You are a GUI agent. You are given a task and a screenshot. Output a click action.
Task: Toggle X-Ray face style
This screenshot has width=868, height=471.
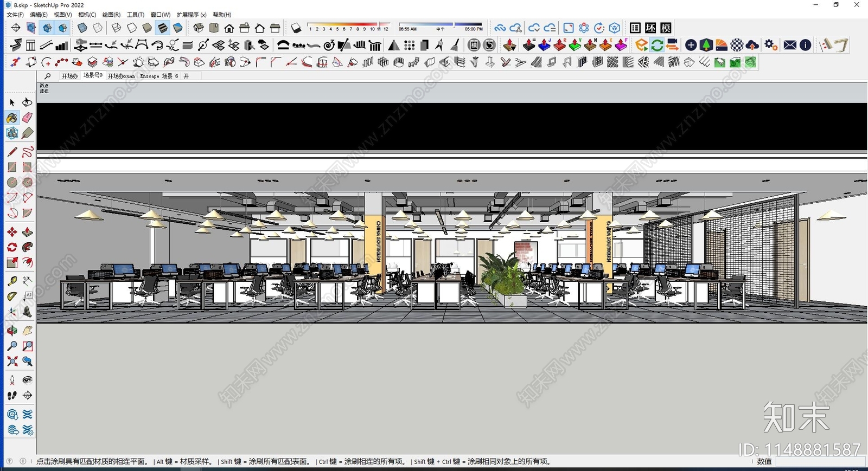pos(82,28)
